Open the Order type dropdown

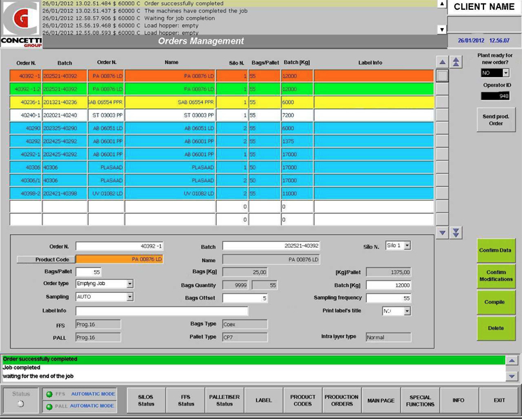[130, 284]
